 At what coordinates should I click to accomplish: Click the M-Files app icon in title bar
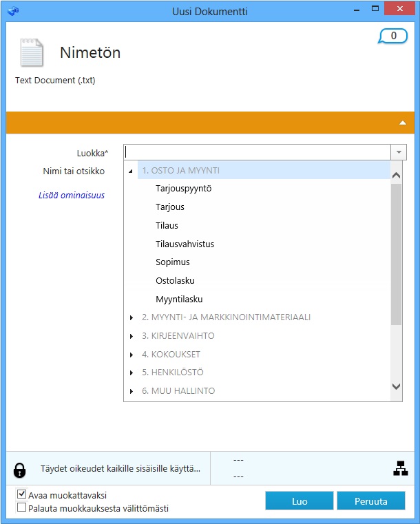point(13,11)
